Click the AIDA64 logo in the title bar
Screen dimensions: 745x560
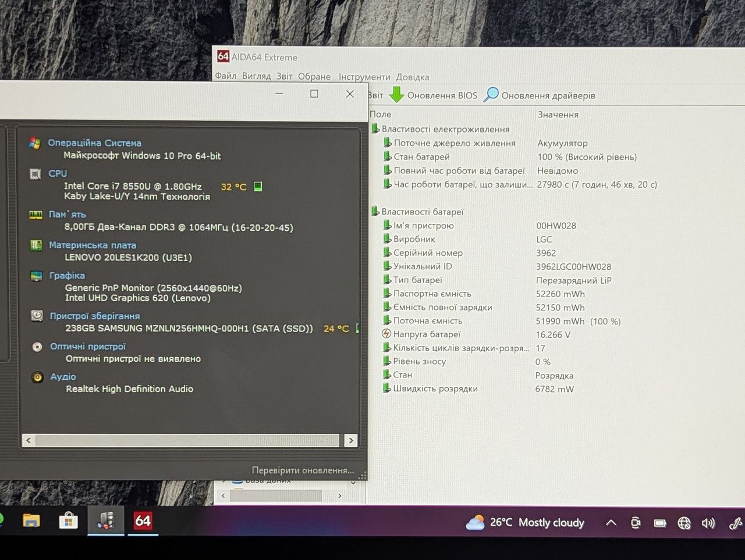coord(223,56)
